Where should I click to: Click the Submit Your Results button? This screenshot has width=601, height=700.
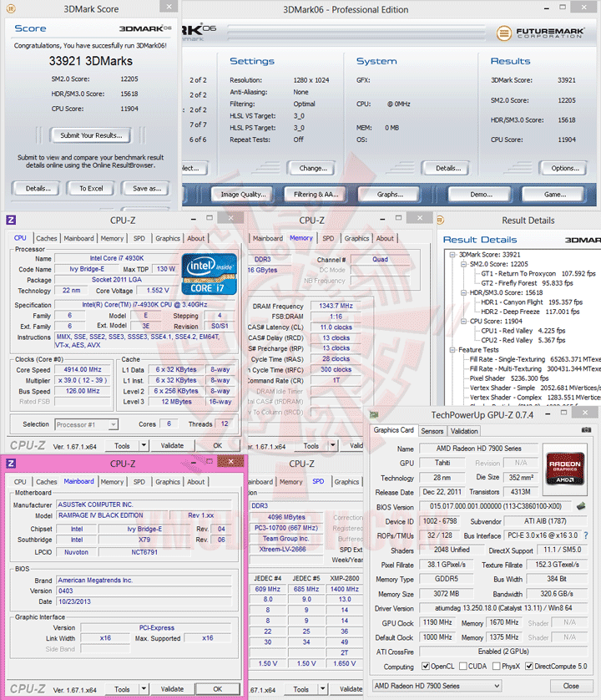[x=91, y=135]
